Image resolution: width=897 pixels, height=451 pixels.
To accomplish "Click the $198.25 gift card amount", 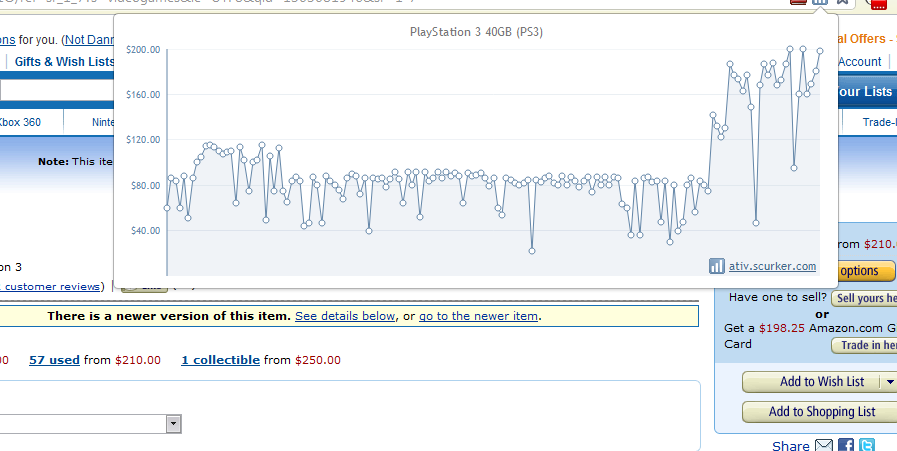I will point(781,329).
